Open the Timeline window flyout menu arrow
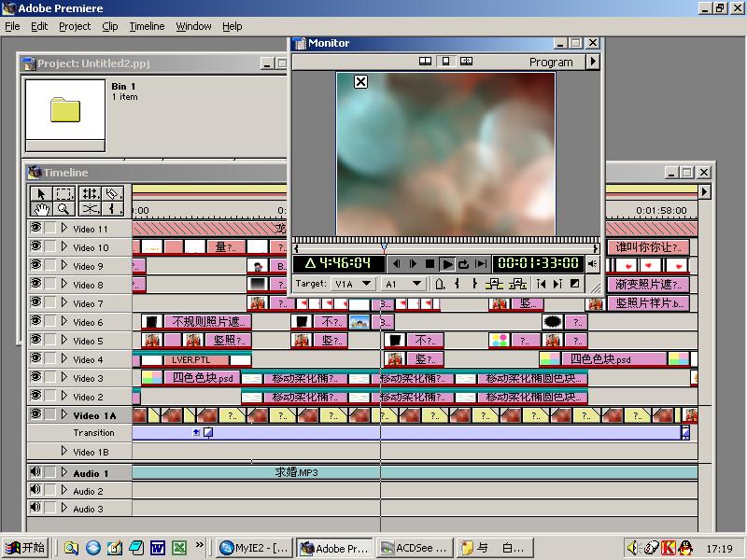The width and height of the screenshot is (747, 560). tap(705, 192)
